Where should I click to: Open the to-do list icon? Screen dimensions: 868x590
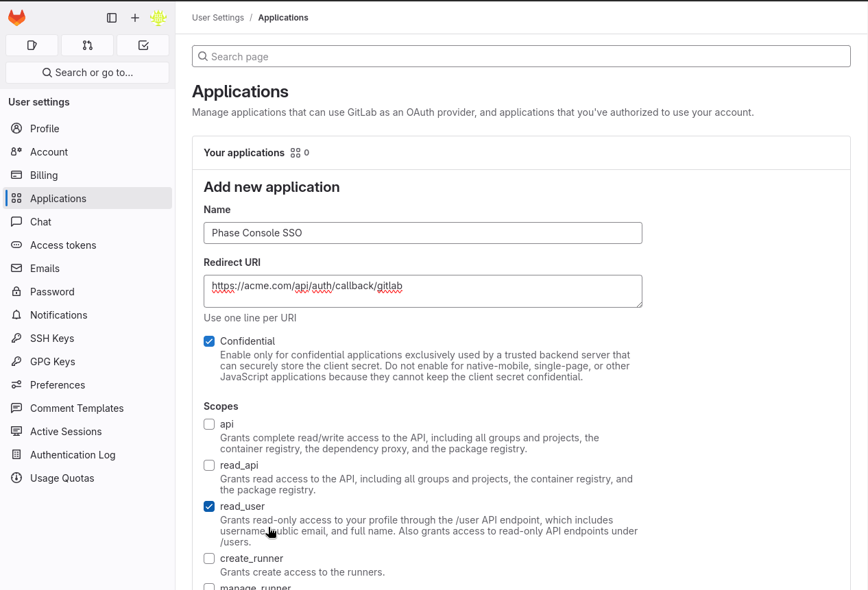pyautogui.click(x=143, y=45)
